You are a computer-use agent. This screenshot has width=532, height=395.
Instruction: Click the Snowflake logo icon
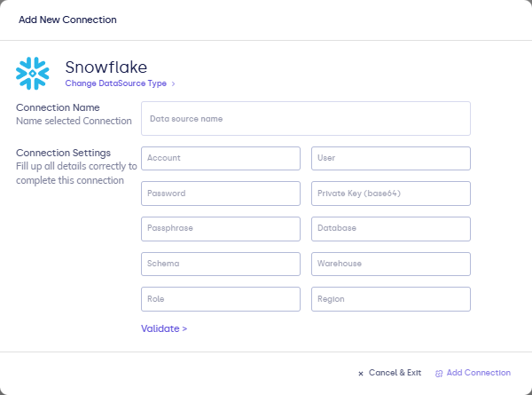[33, 74]
